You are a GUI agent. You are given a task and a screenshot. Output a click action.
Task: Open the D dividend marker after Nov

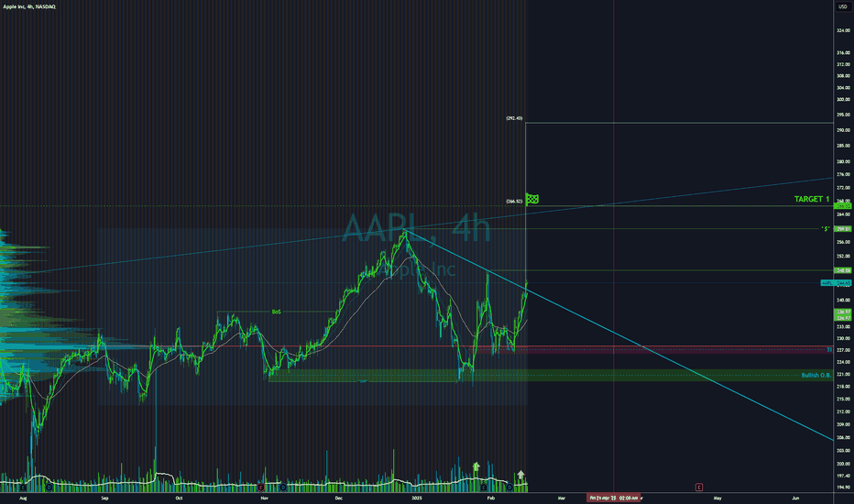283,488
